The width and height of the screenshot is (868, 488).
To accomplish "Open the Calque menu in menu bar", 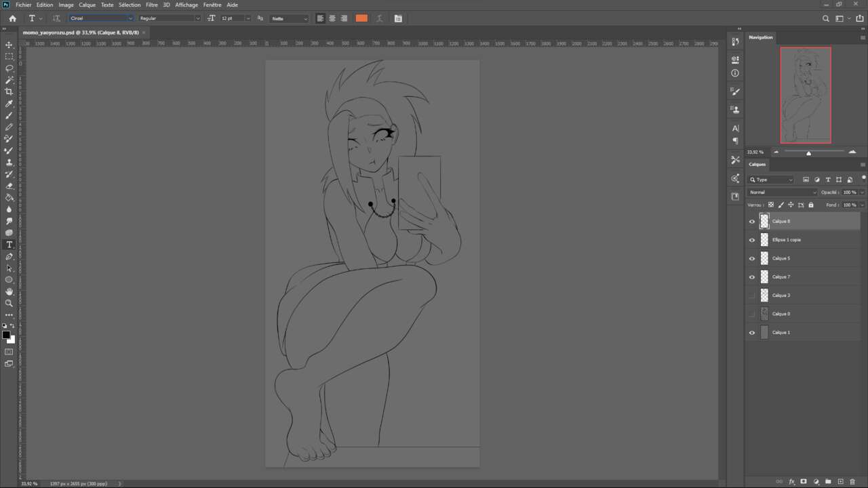I will pyautogui.click(x=87, y=5).
